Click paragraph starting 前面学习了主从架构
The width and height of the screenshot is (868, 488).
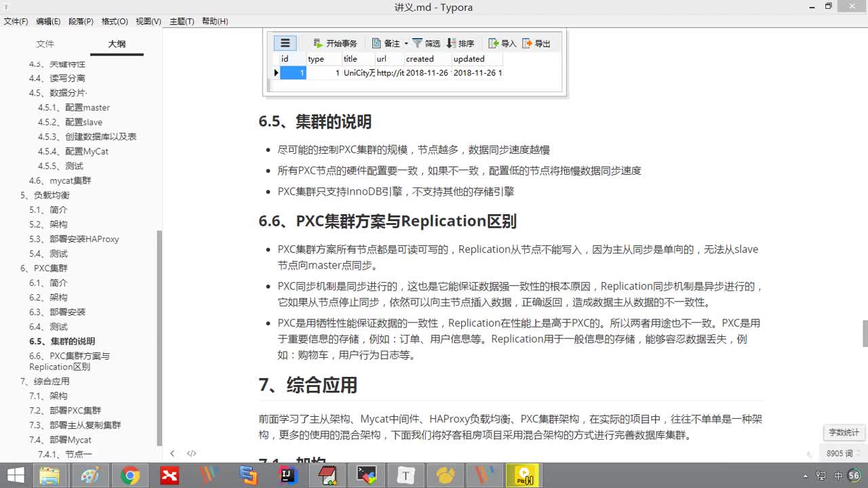[510, 427]
